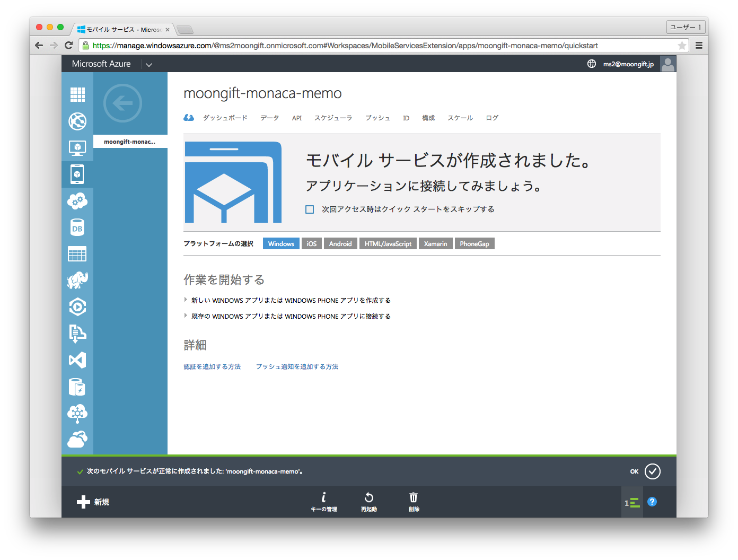Open the Websites globe icon in sidebar
The height and width of the screenshot is (560, 738).
pyautogui.click(x=77, y=121)
